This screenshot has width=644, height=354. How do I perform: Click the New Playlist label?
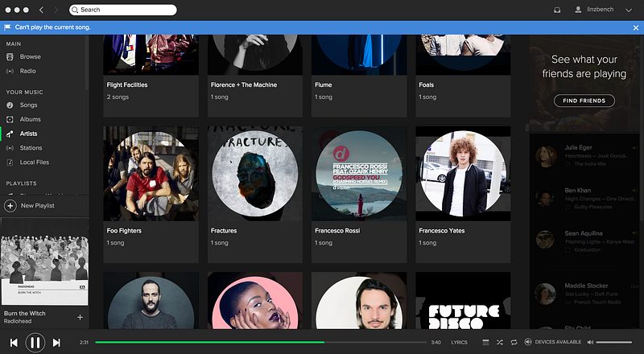37,206
